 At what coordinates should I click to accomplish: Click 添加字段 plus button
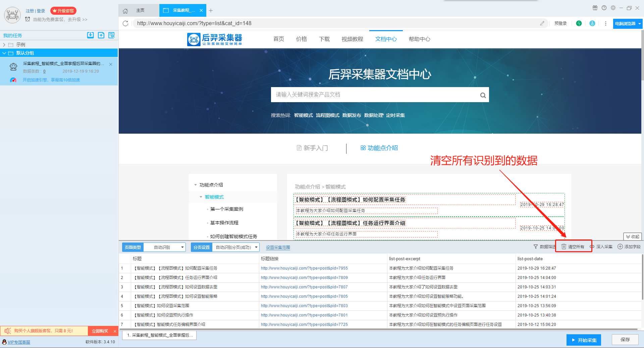[x=629, y=247]
